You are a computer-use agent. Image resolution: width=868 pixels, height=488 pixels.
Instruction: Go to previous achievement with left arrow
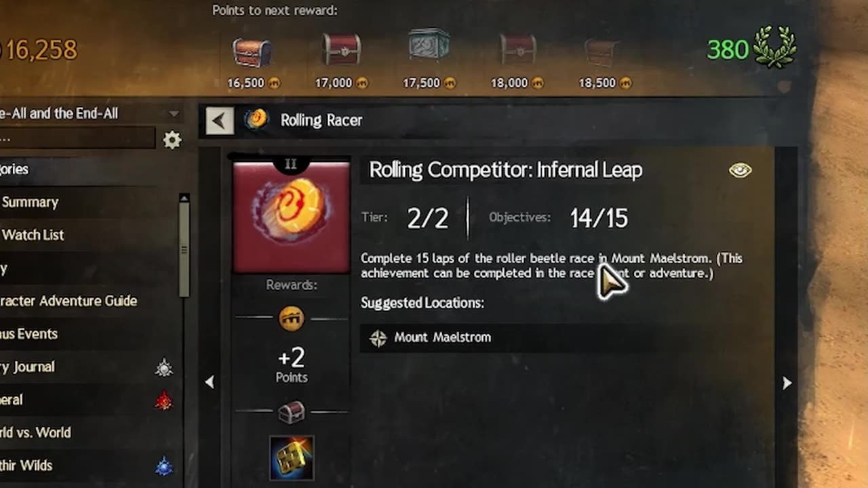(x=210, y=382)
